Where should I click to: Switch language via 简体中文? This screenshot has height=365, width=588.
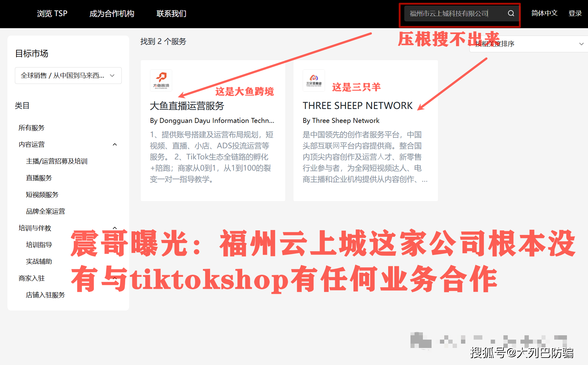(x=544, y=13)
